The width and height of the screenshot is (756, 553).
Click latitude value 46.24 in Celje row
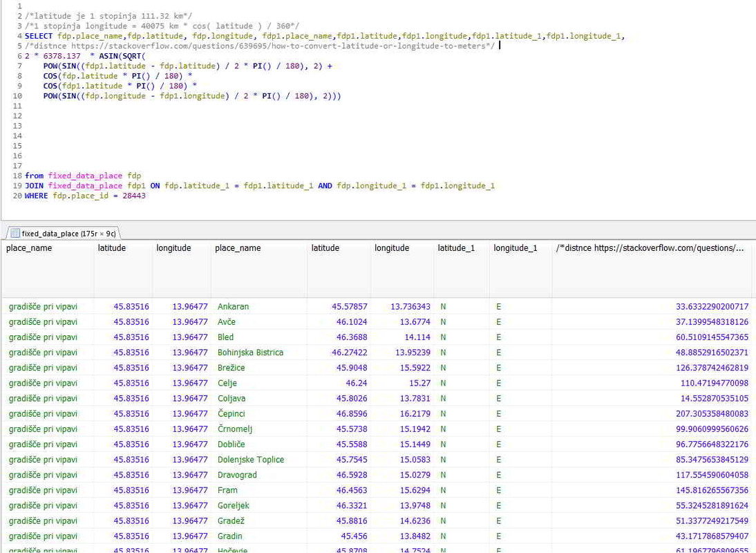click(357, 383)
